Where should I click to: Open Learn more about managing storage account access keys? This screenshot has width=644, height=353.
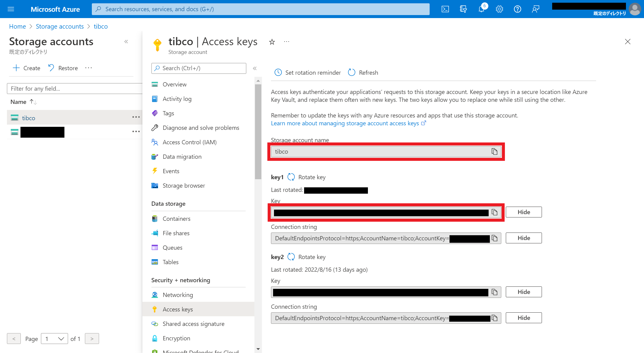(348, 123)
